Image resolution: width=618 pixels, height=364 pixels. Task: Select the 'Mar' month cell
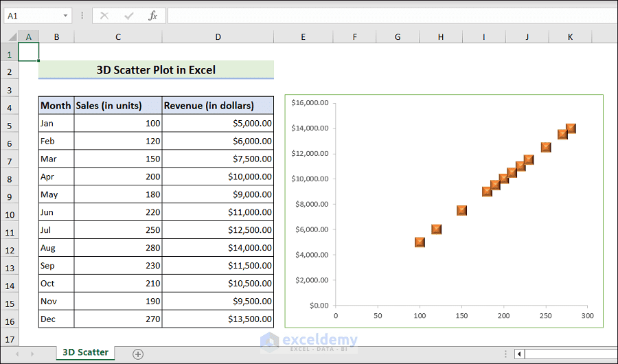56,159
